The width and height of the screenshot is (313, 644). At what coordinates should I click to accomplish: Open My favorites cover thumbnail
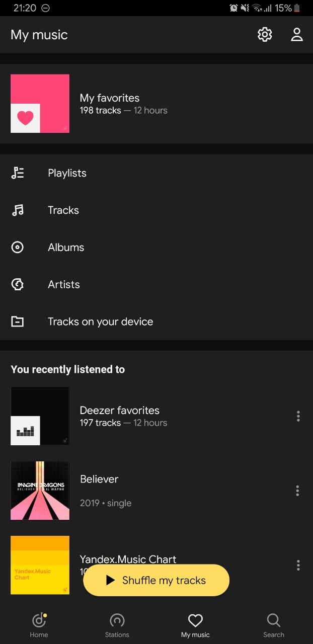(x=40, y=104)
